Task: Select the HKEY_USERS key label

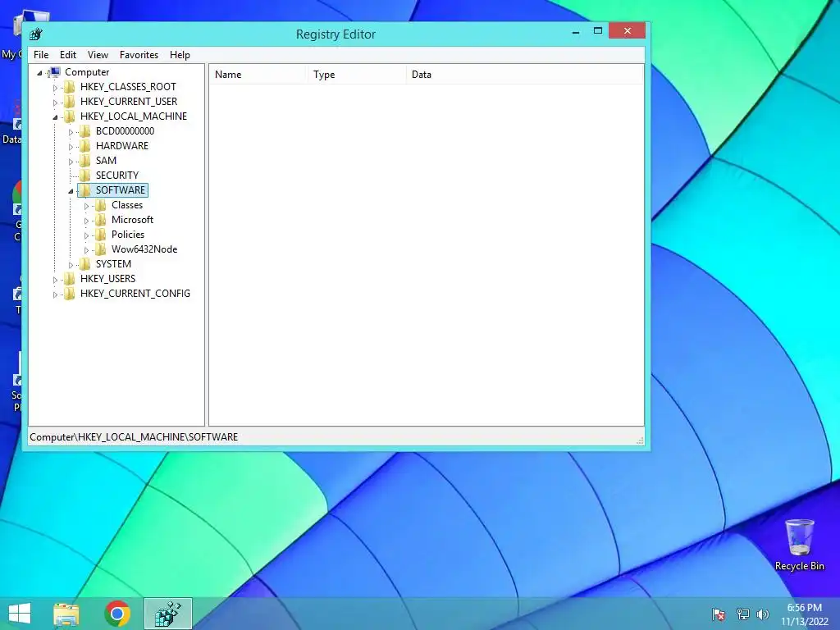Action: pos(107,279)
